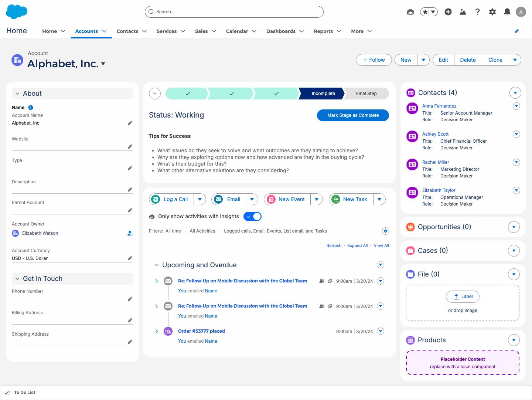This screenshot has width=532, height=400.
Task: Click the Follow button
Action: point(374,60)
